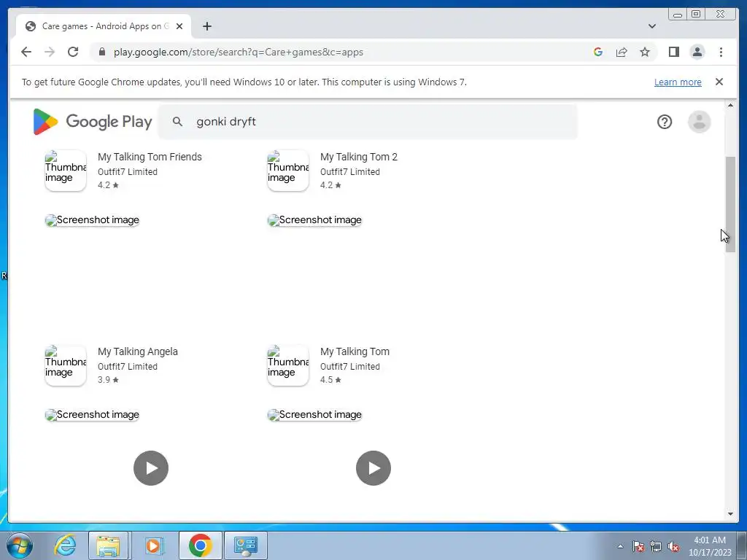Bookmark this tab with the star
747x560 pixels.
click(645, 52)
